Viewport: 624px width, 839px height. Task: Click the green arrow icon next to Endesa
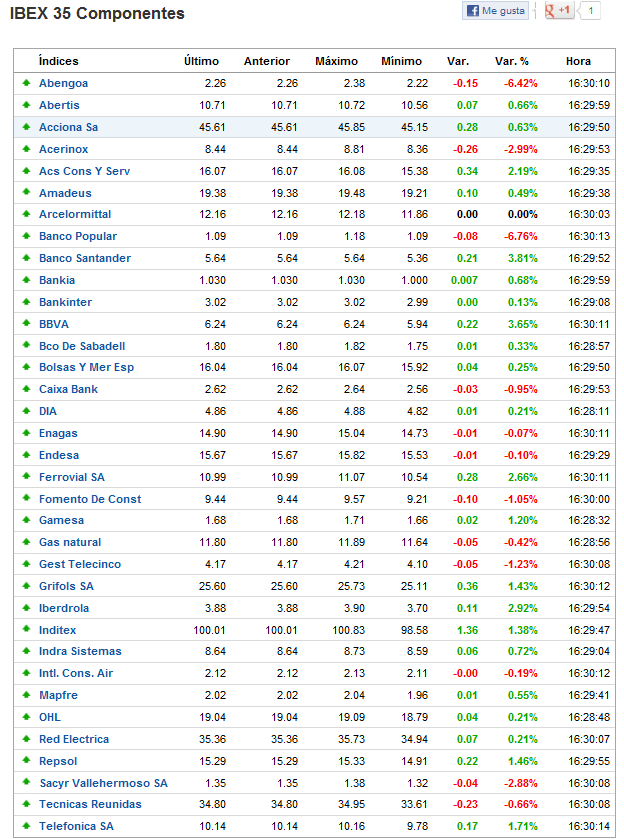(26, 455)
